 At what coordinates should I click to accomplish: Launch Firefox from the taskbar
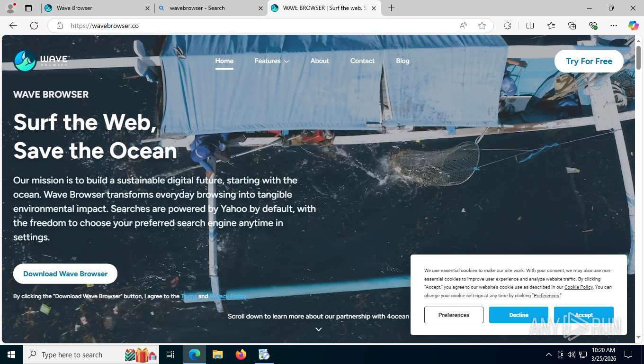(241, 355)
